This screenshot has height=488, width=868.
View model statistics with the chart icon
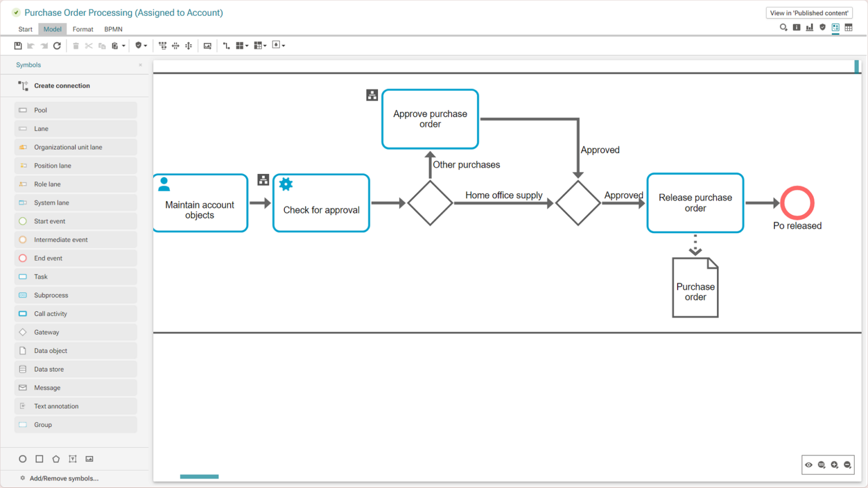809,27
